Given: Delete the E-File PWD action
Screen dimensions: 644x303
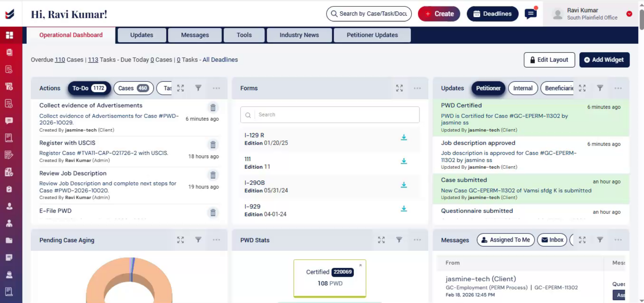Looking at the screenshot, I should 213,213.
